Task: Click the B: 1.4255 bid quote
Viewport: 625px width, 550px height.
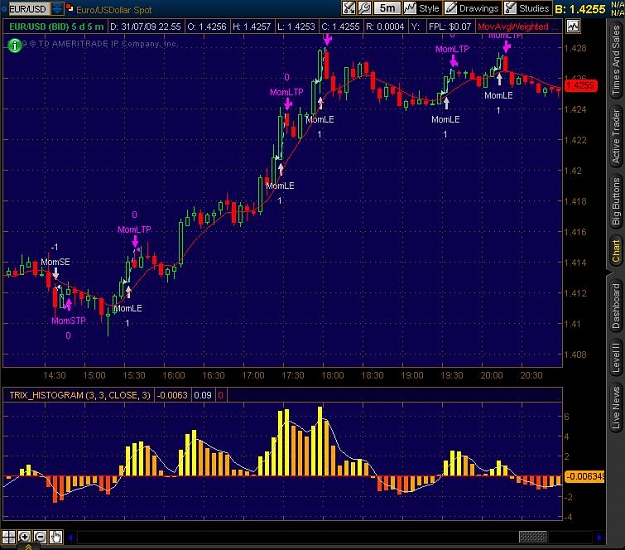Action: click(x=580, y=9)
